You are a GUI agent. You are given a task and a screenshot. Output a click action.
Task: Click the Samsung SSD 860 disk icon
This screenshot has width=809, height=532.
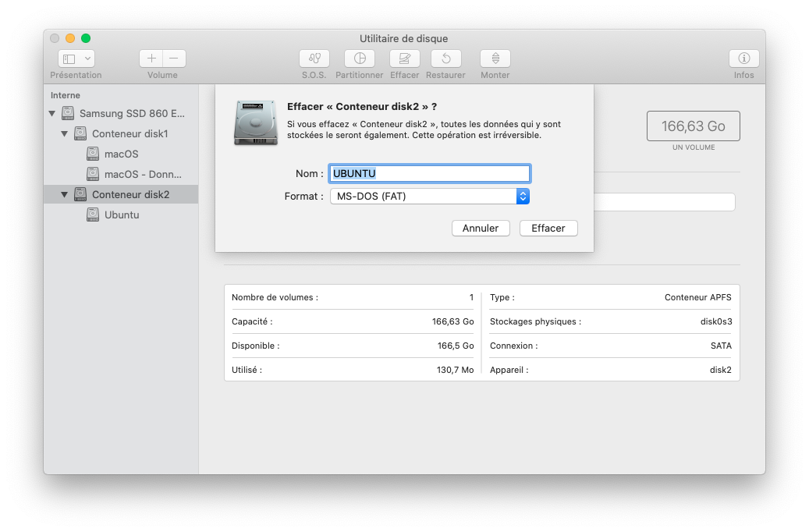coord(68,113)
